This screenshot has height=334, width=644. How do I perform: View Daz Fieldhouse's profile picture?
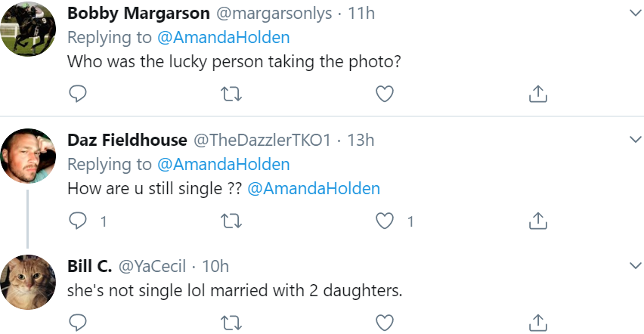pos(28,156)
